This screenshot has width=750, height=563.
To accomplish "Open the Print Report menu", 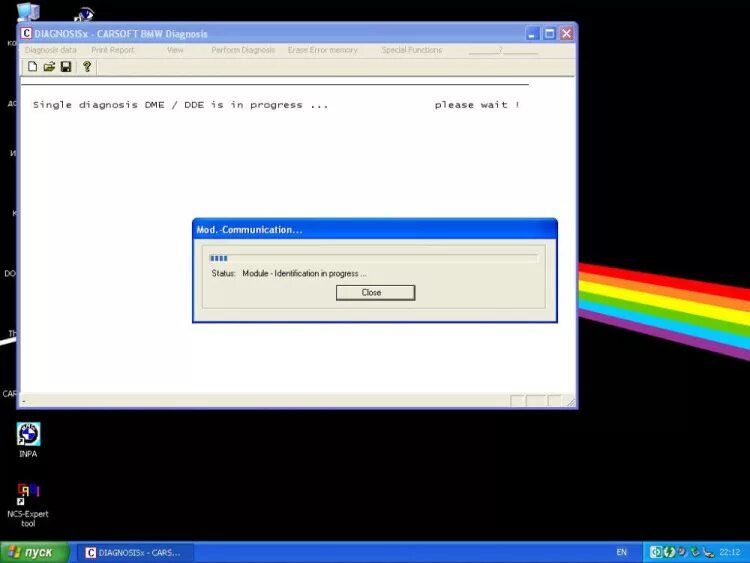I will [x=112, y=50].
